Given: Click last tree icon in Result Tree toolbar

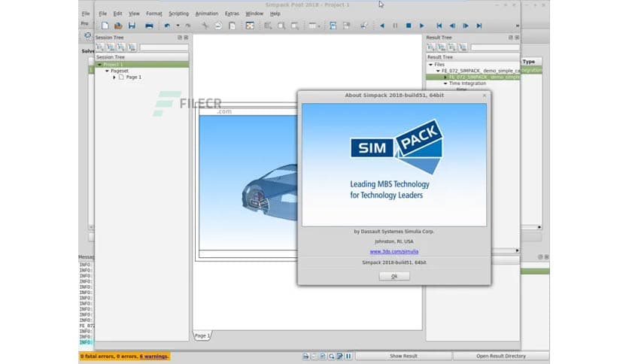Looking at the screenshot, I should (x=463, y=47).
